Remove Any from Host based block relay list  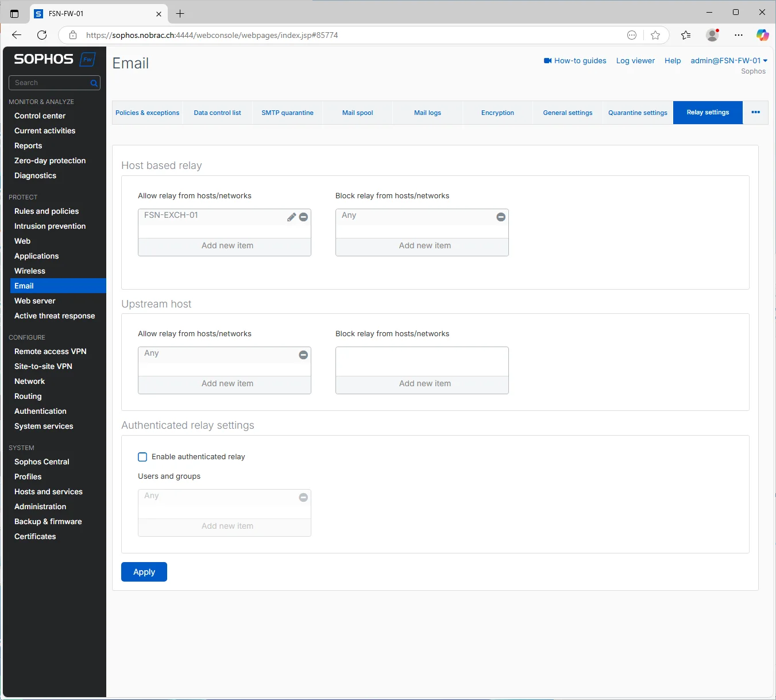501,217
